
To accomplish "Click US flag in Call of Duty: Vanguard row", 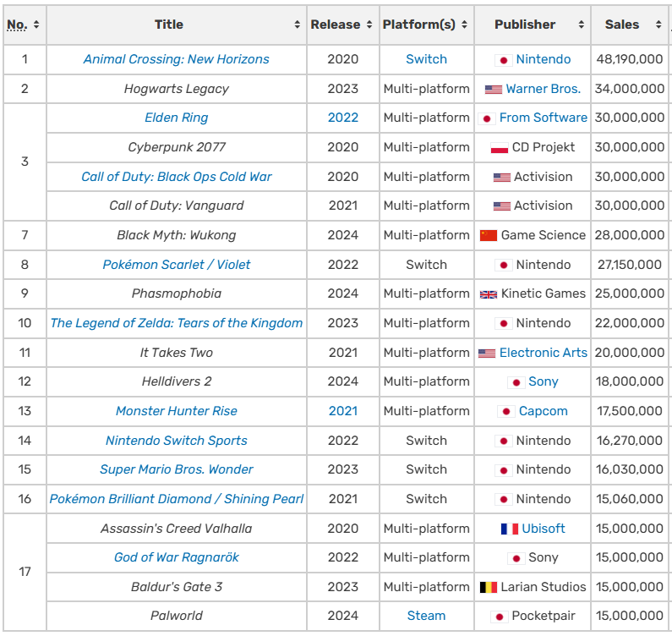I will click(502, 206).
